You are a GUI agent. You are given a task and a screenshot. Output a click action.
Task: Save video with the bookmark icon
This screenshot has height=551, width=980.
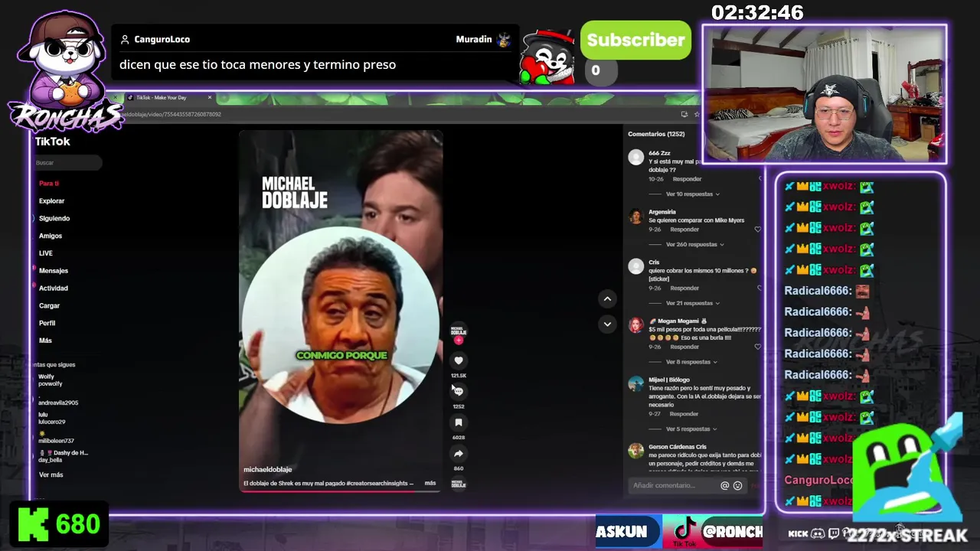(x=459, y=422)
